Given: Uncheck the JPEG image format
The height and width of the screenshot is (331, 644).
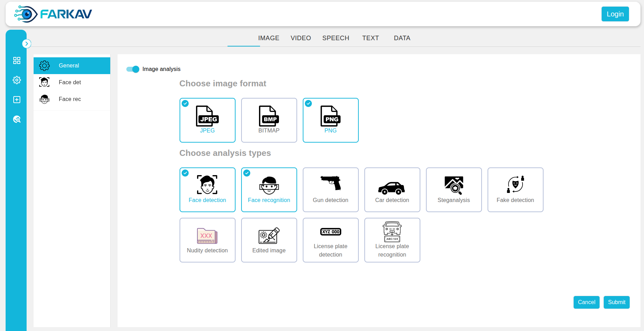Looking at the screenshot, I should tap(207, 120).
